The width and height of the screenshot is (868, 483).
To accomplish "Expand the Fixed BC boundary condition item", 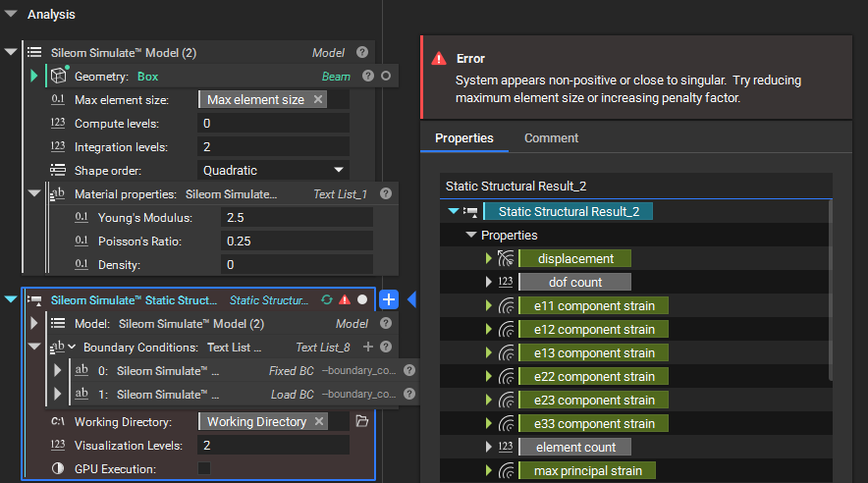I will click(58, 370).
